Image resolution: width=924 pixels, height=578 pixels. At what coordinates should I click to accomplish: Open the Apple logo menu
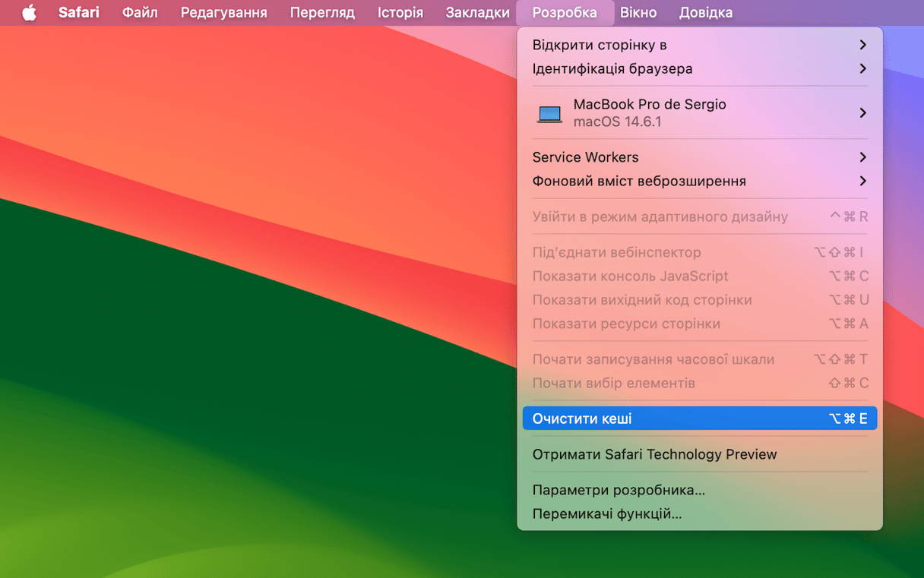click(x=29, y=13)
